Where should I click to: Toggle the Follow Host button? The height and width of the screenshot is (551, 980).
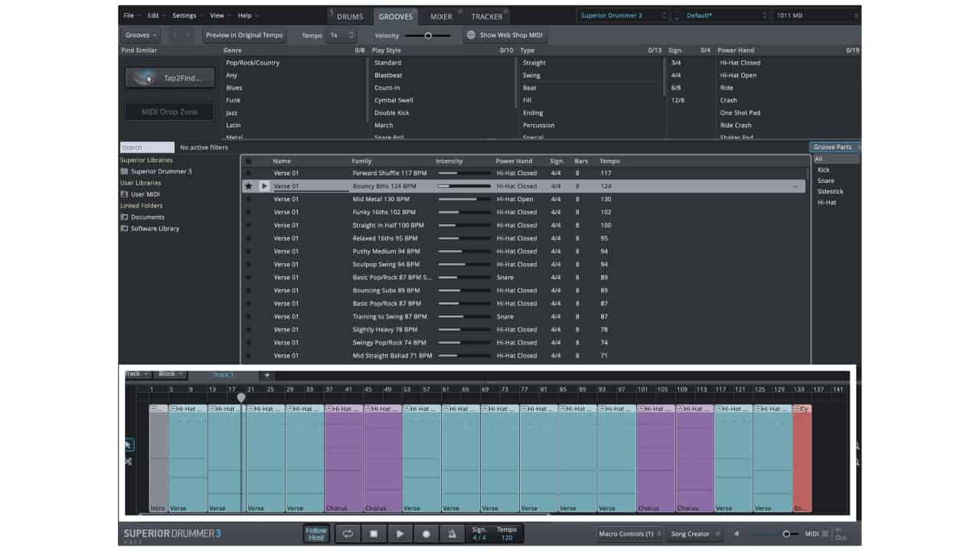click(x=316, y=533)
